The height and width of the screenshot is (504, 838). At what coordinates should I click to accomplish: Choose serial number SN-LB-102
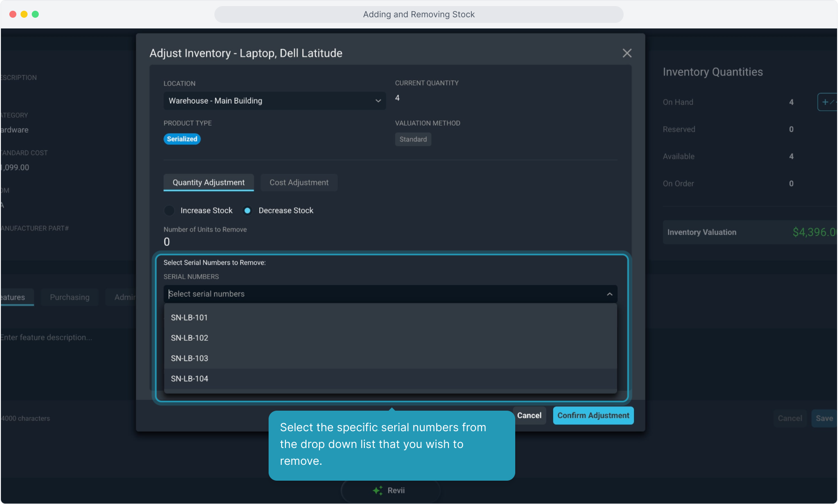[189, 338]
